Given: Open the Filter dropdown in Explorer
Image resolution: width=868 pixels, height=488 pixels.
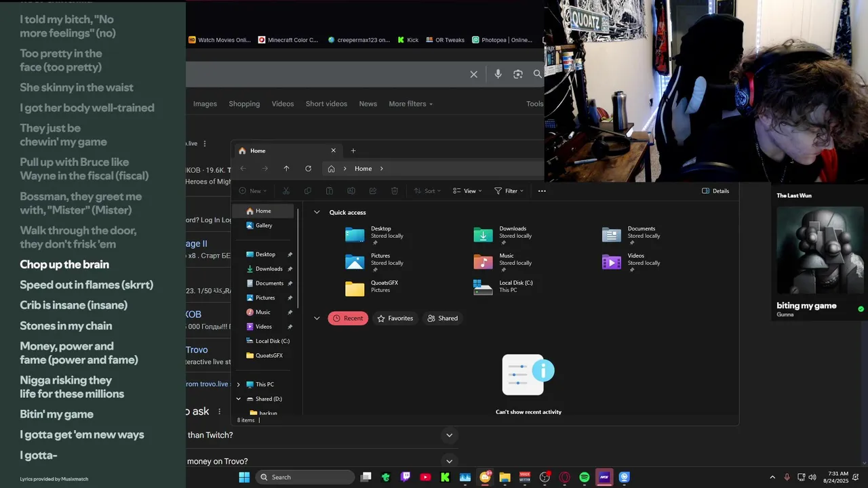Looking at the screenshot, I should 509,191.
